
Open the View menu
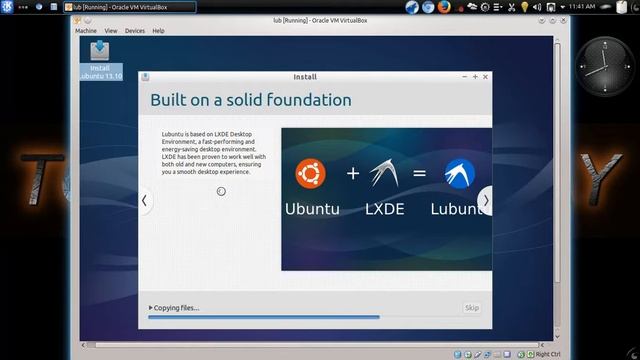(111, 31)
